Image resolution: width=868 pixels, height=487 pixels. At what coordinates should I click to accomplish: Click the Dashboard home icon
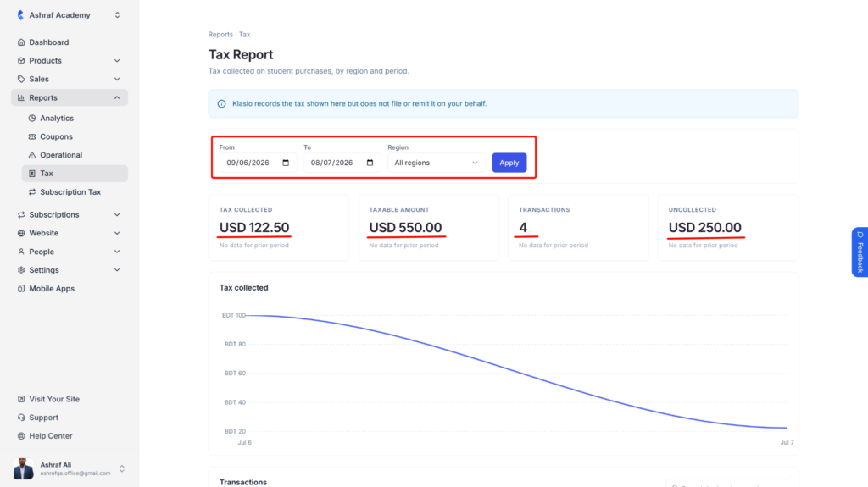(x=21, y=42)
